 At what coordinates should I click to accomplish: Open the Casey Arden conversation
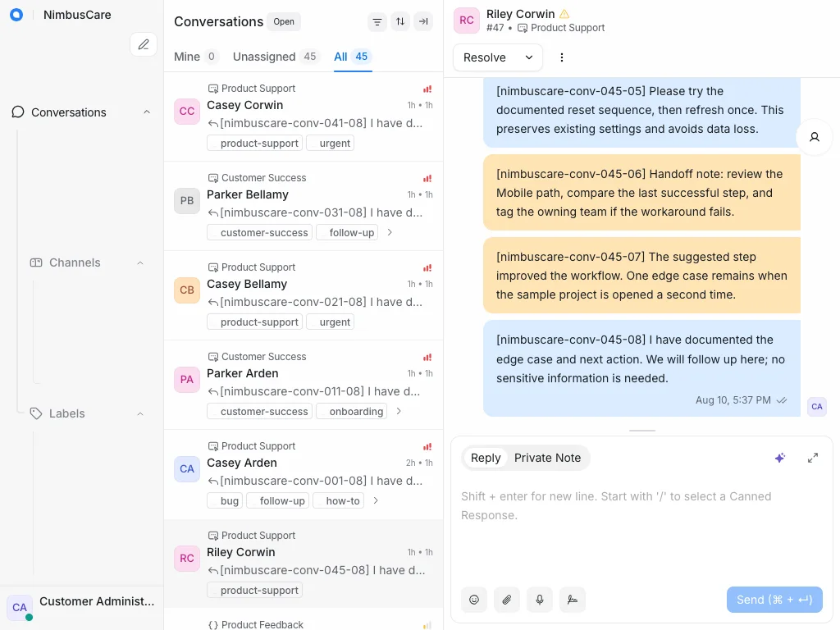(x=304, y=474)
